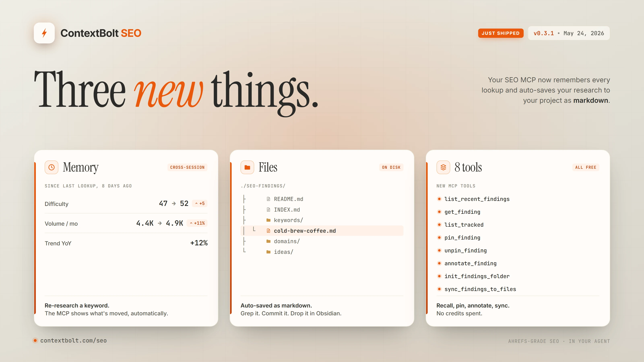This screenshot has width=644, height=362.
Task: Select INDEX.md in the file tree
Action: click(x=287, y=210)
